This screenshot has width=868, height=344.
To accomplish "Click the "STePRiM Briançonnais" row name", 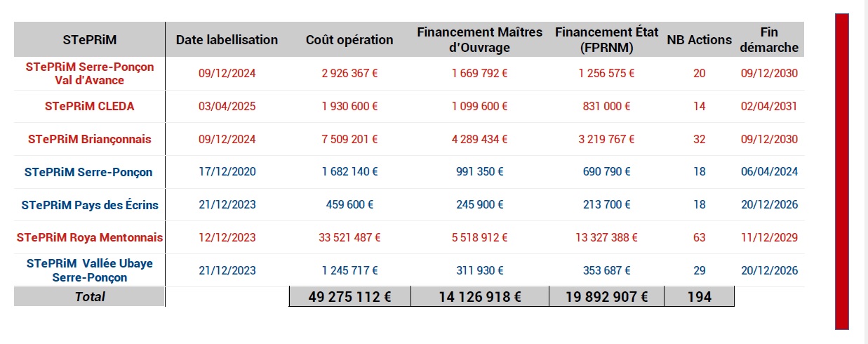I will click(89, 139).
